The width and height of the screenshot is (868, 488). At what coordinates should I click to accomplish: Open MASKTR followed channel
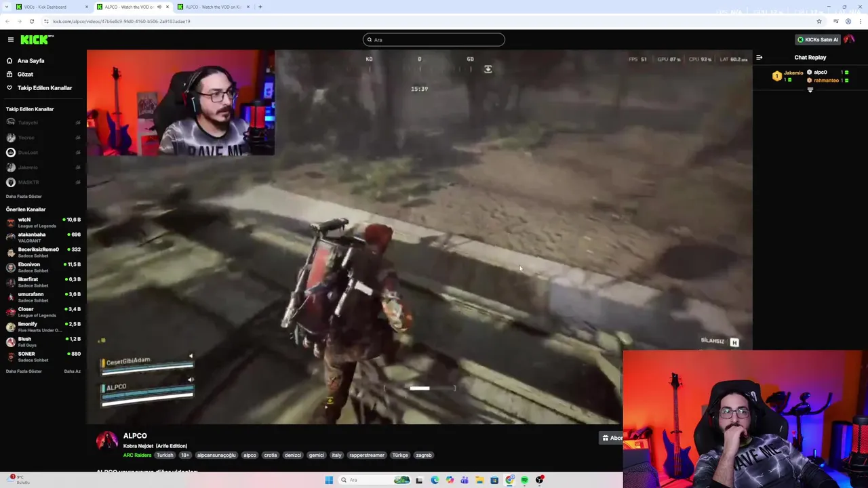click(43, 182)
